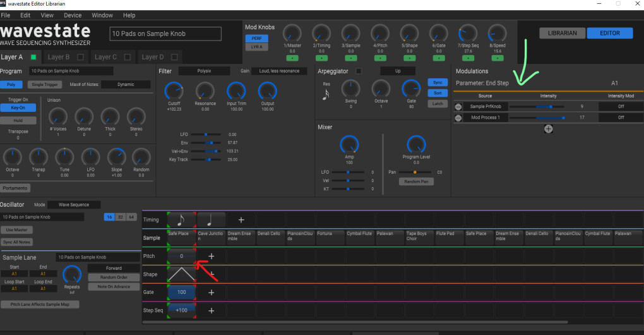Enable the Layer B checkbox
Image resolution: width=644 pixels, height=335 pixels.
(81, 57)
